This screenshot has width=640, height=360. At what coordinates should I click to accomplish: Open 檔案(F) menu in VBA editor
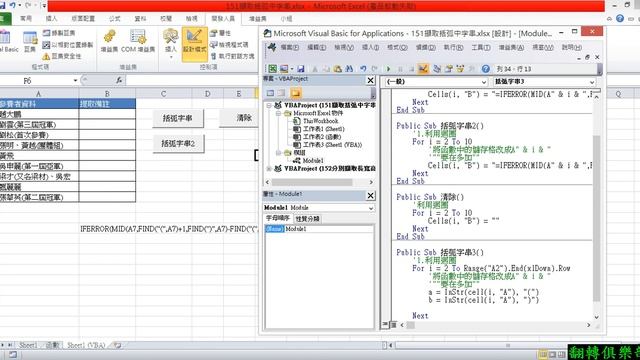pyautogui.click(x=289, y=47)
